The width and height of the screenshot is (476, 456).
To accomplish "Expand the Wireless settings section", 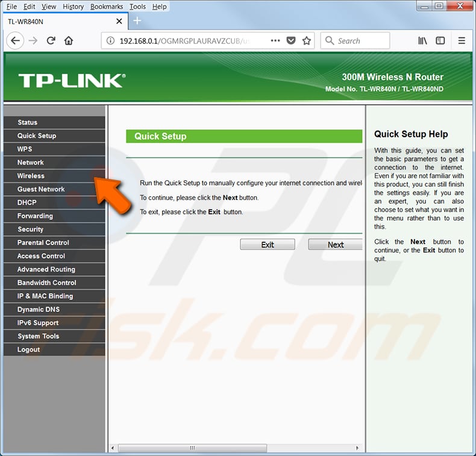I will [x=31, y=176].
